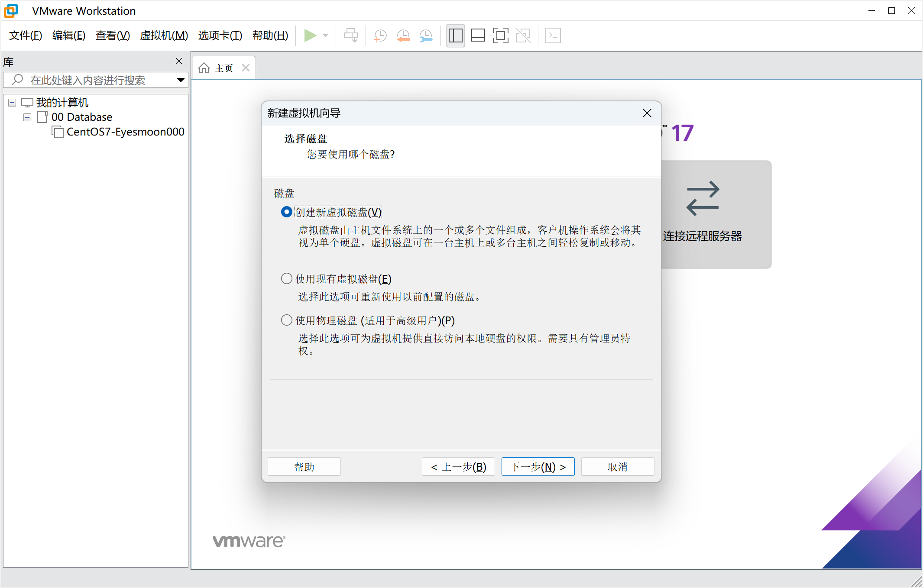
Task: Click the revert to snapshot icon
Action: pos(403,36)
